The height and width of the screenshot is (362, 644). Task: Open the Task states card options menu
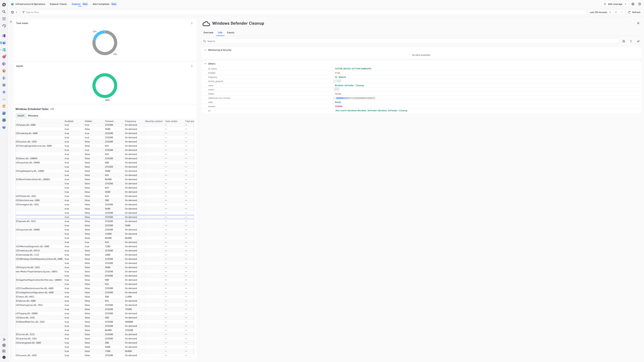(192, 23)
